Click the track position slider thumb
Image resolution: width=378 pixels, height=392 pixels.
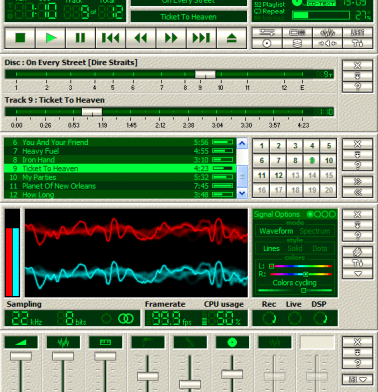click(92, 112)
